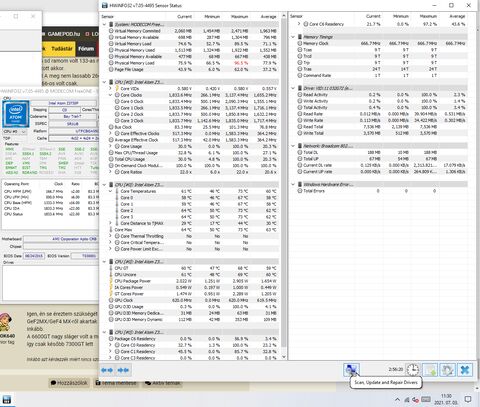The image size is (480, 407).
Task: Collapse the System MODECOM sensor group
Action: 104,24
